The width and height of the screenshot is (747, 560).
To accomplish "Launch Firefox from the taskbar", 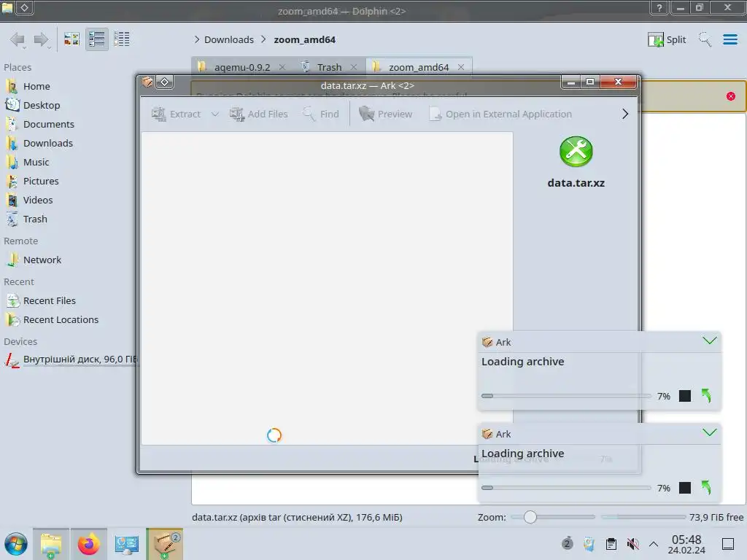I will (x=88, y=544).
